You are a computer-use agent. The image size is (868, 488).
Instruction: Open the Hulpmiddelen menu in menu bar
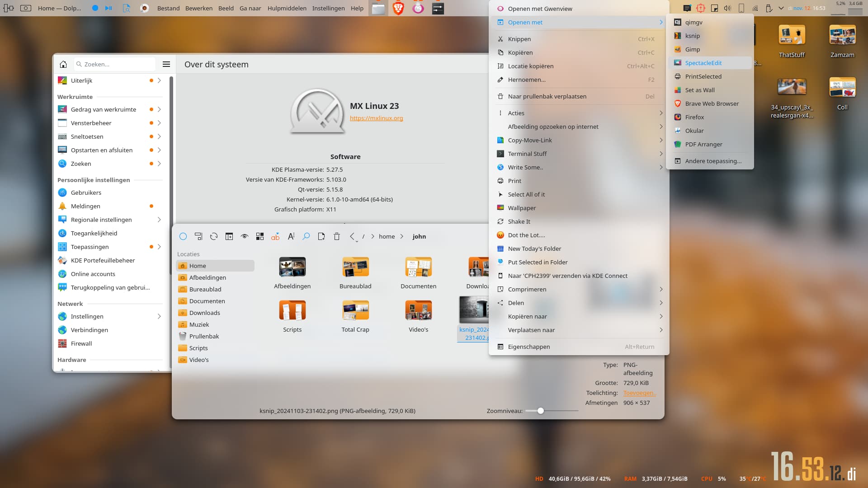tap(287, 8)
